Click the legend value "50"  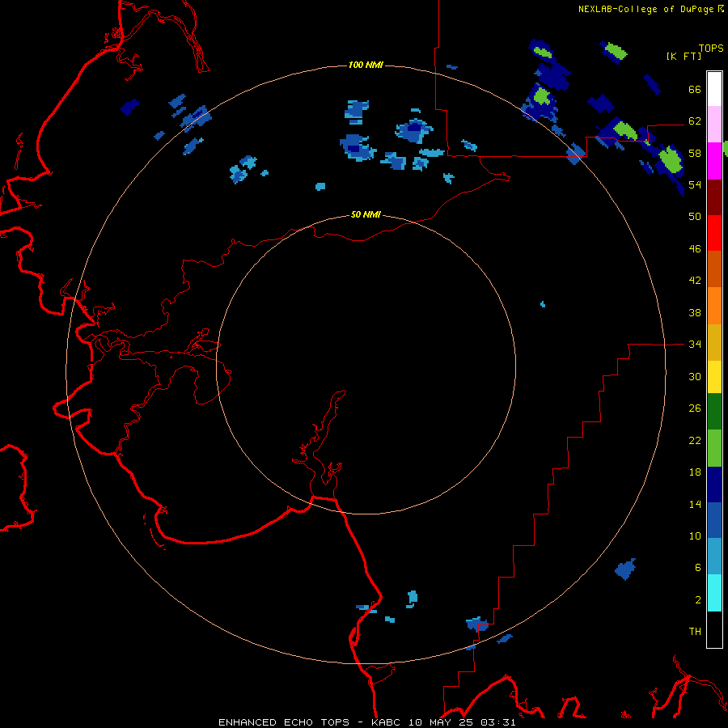695,216
